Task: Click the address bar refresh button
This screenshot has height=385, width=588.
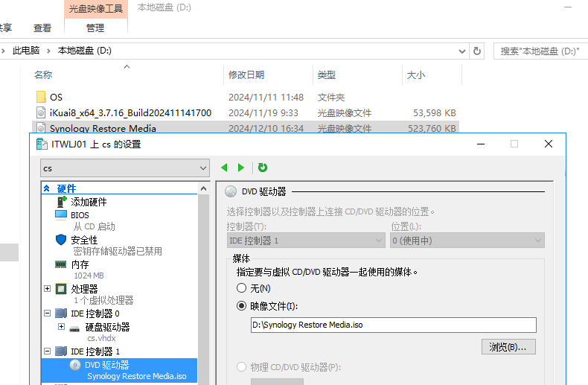Action: tap(477, 51)
